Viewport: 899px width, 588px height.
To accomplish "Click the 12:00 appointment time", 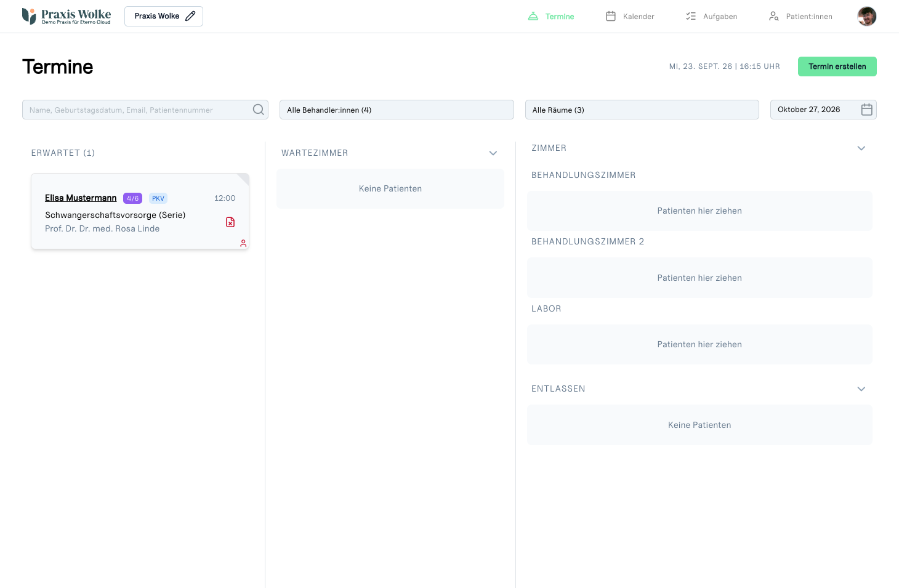I will 225,198.
